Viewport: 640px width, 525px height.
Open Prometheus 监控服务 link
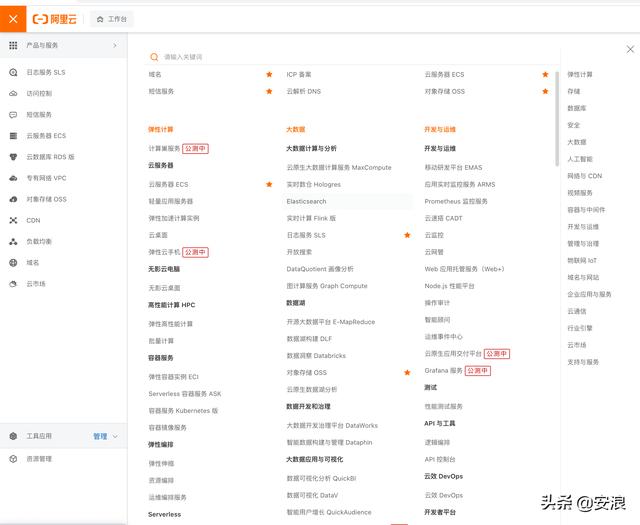tap(456, 201)
